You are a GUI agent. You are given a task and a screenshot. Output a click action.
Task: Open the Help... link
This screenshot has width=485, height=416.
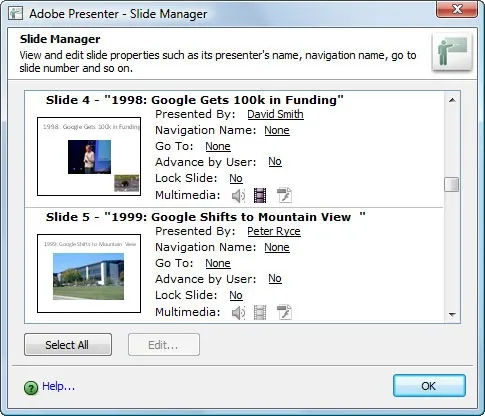[58, 386]
